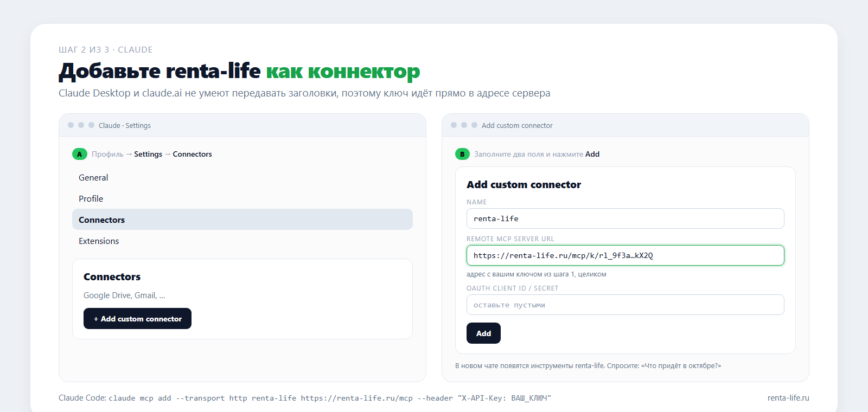
Task: Click the Профиль breadcrumb text
Action: (x=107, y=154)
